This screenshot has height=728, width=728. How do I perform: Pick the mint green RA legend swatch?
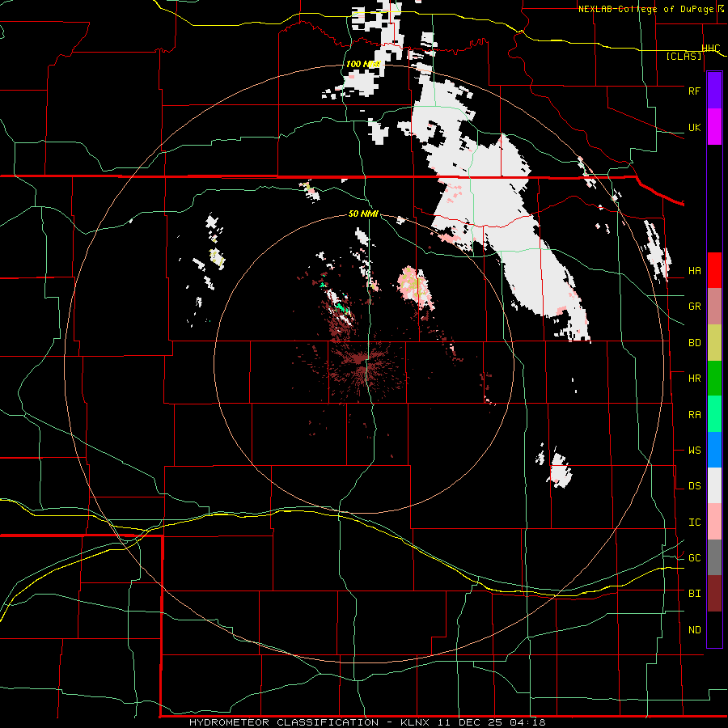coord(714,414)
